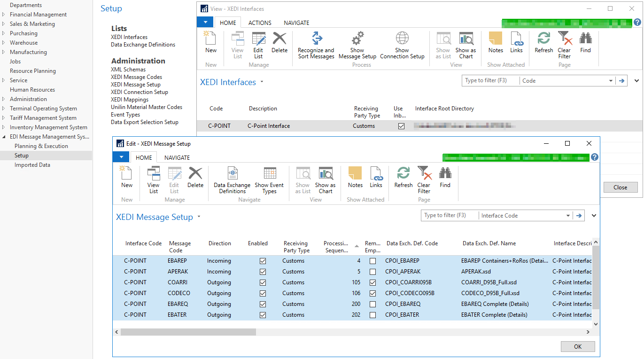Image resolution: width=644 pixels, height=359 pixels.
Task: Toggle Use Inbound checkbox for C-POINT interface
Action: point(401,126)
